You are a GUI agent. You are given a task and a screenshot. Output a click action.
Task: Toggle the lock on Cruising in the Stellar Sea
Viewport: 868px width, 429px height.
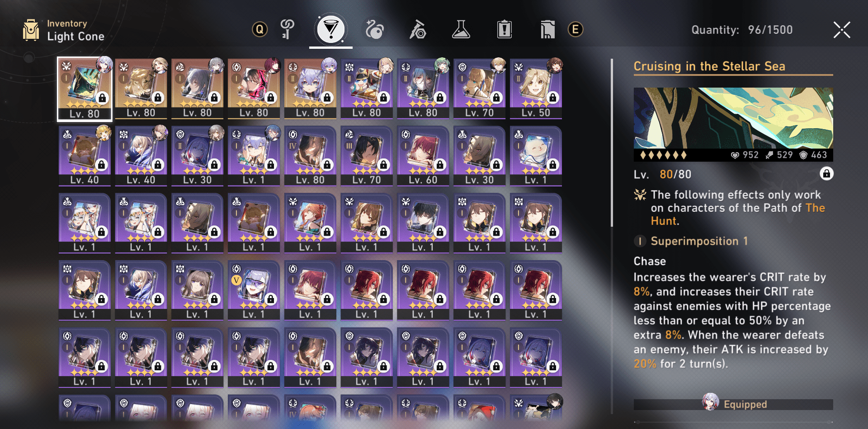pos(826,174)
